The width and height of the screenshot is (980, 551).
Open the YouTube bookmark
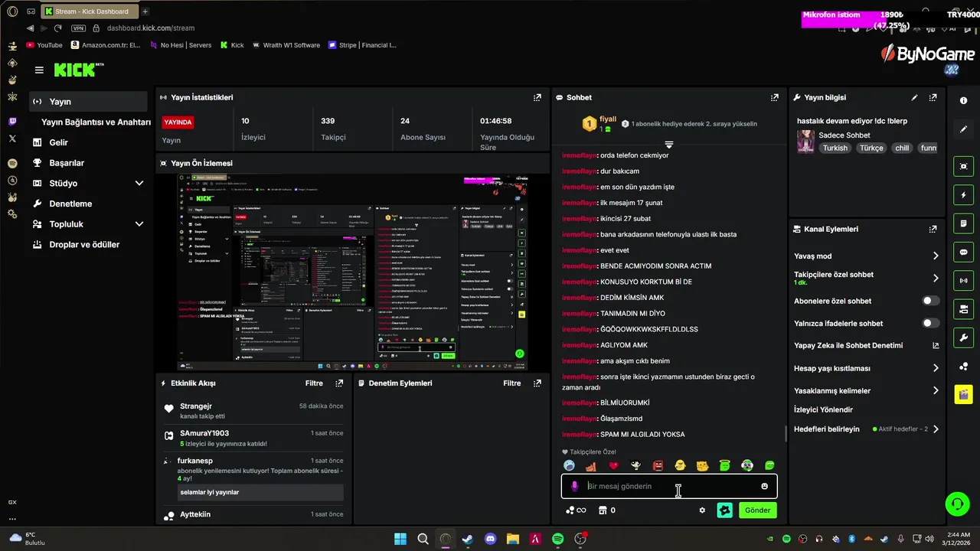[44, 45]
